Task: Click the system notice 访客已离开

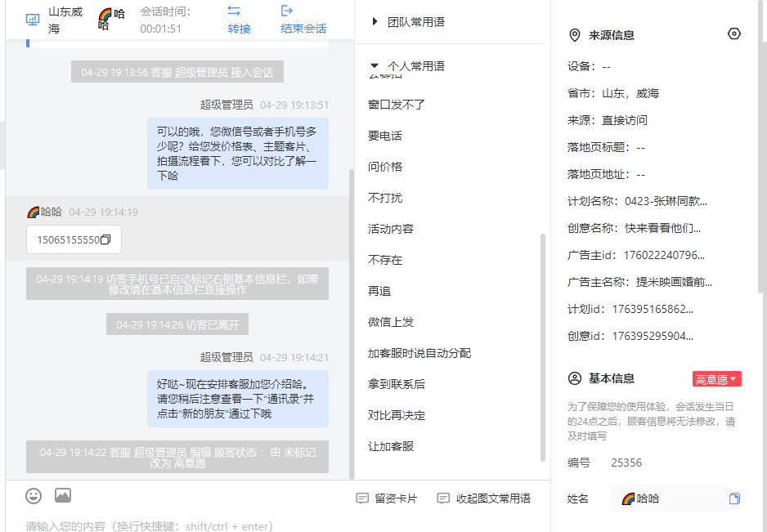Action: 177,324
